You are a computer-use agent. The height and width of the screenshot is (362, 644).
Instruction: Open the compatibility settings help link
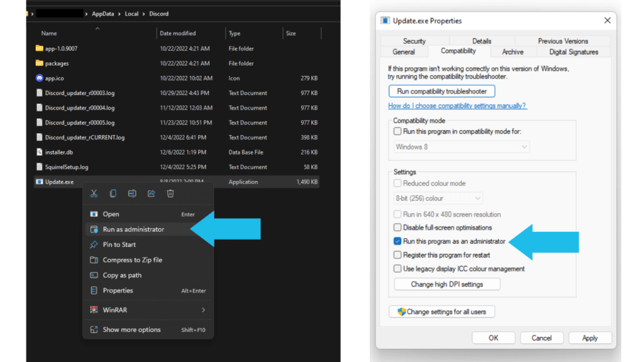coord(457,106)
